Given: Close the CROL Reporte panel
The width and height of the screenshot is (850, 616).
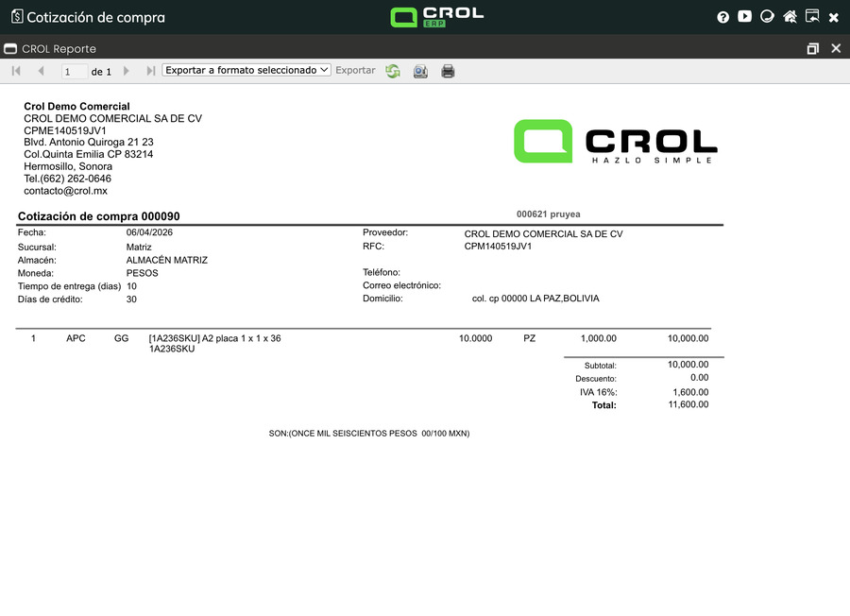Looking at the screenshot, I should tap(836, 48).
